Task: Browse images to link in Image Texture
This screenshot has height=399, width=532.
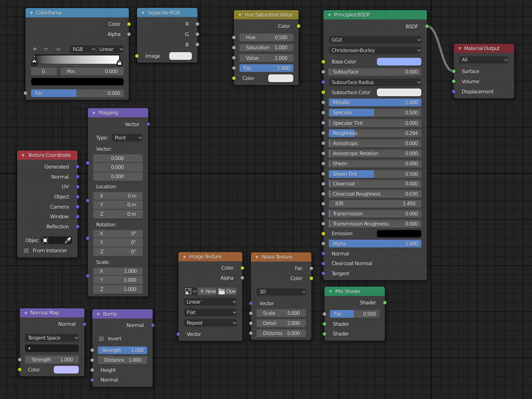Action: pos(190,291)
